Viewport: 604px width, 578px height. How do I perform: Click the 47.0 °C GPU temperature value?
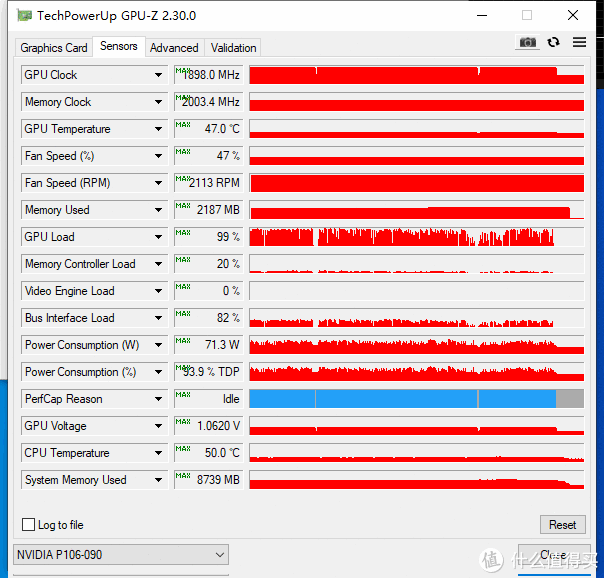(208, 129)
